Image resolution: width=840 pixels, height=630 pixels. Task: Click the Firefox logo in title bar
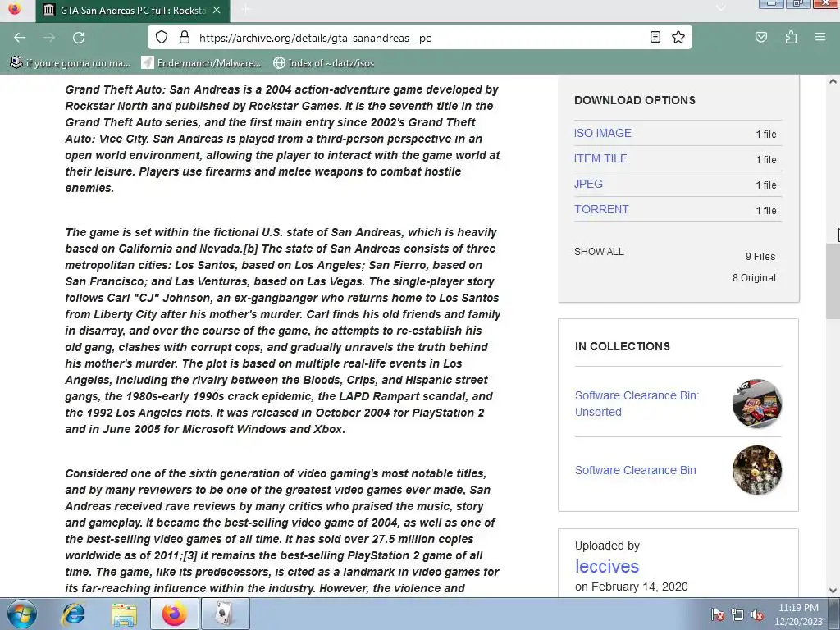coord(15,8)
